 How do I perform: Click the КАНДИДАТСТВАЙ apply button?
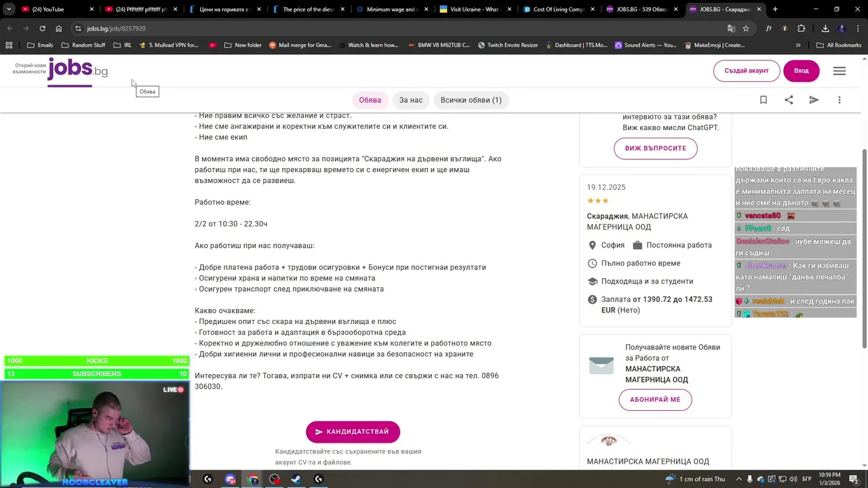[353, 432]
